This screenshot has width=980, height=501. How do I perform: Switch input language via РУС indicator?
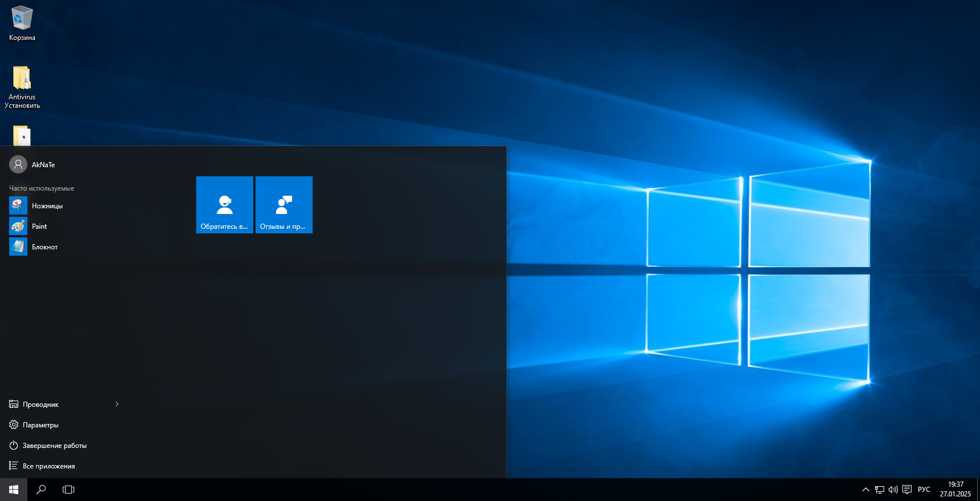click(x=924, y=490)
